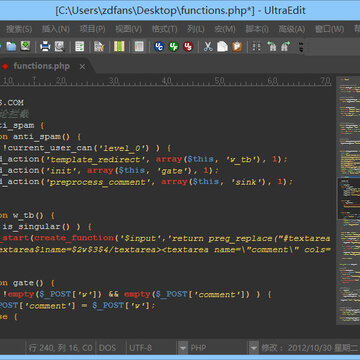Open the dropdown arrow right of PHP
The height and width of the screenshot is (360, 360).
(254, 348)
